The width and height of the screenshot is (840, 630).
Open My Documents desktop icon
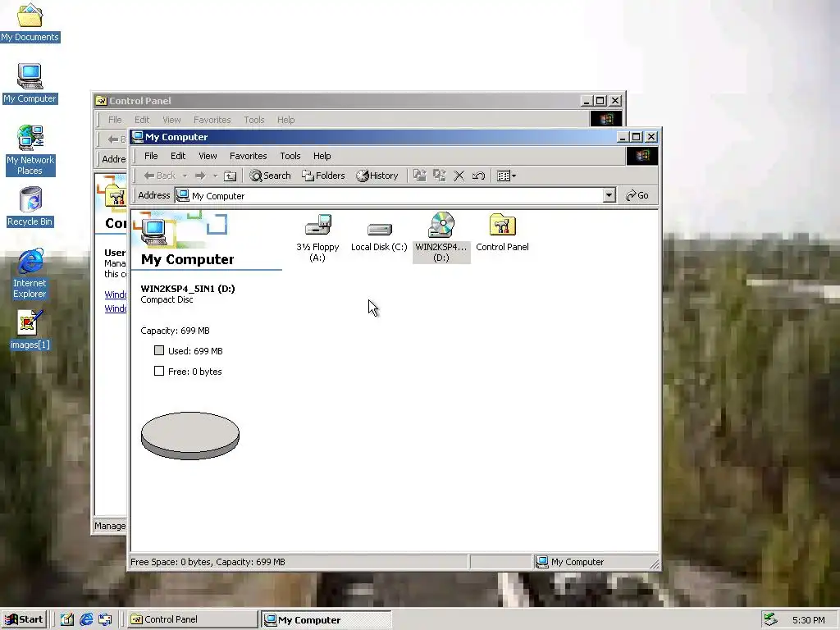[x=30, y=23]
